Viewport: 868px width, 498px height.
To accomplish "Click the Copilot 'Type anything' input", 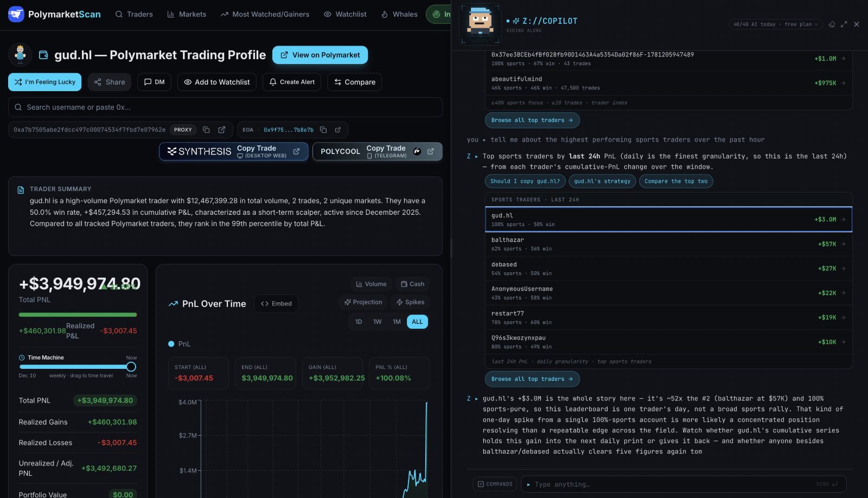I will tap(684, 484).
